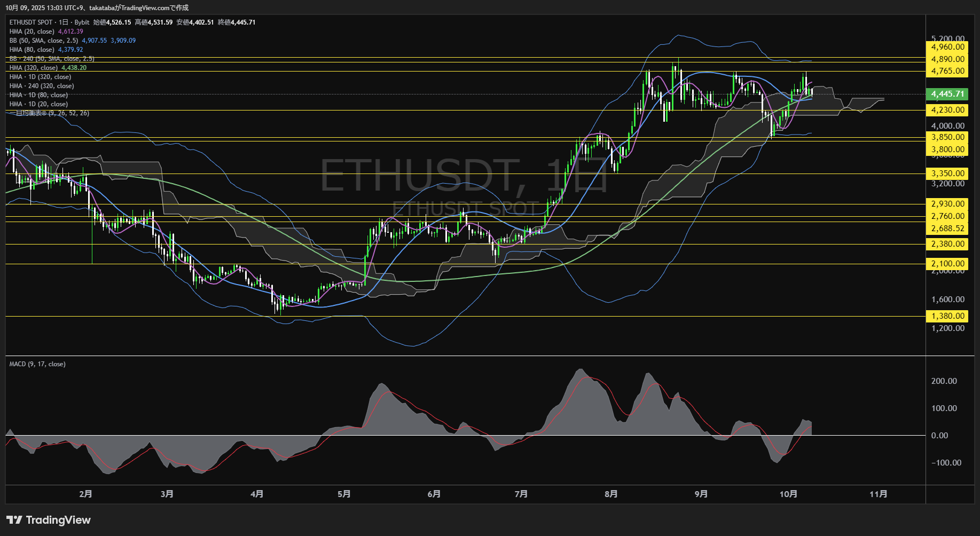Select the 4,230.00 horizontal line price label
The width and height of the screenshot is (980, 536).
tap(947, 110)
